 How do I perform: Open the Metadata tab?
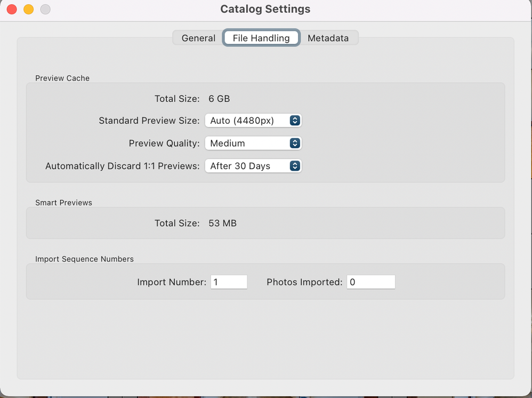tap(328, 38)
